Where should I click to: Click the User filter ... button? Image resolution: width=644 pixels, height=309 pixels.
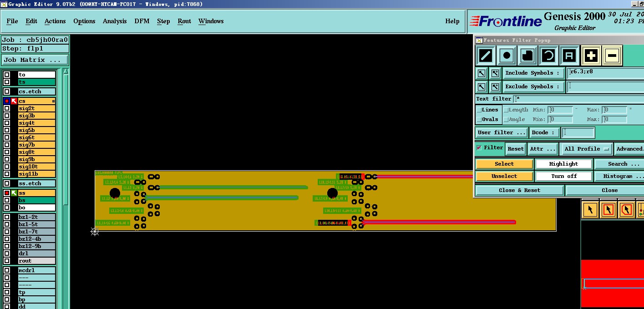[x=502, y=132]
